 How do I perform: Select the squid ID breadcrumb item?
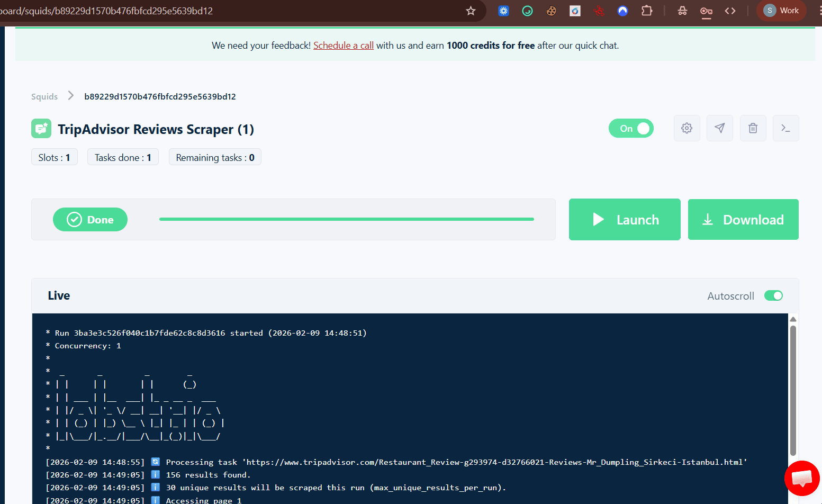[x=160, y=96]
